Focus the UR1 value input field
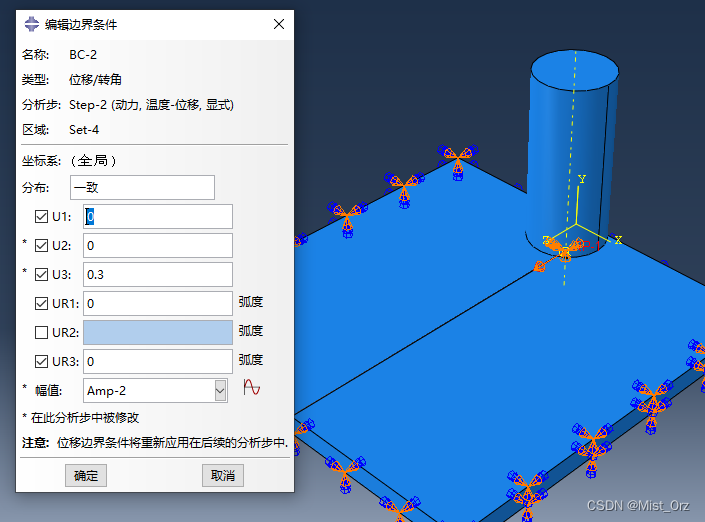 pos(157,303)
